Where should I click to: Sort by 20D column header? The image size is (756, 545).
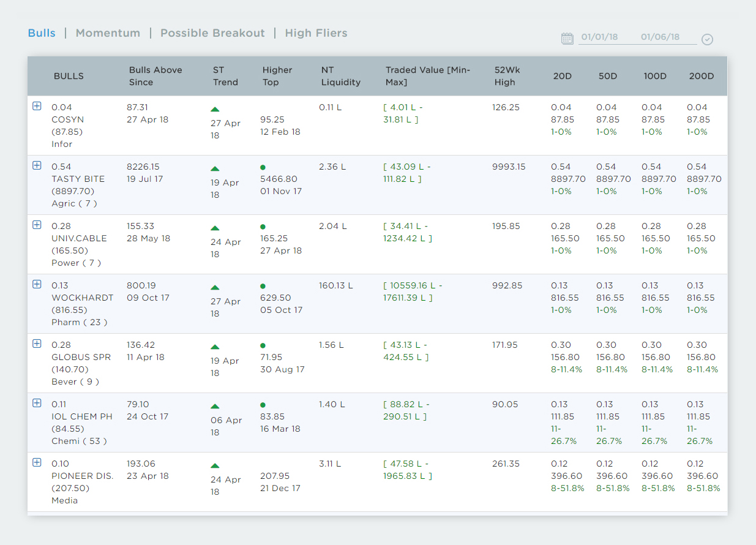(x=562, y=77)
